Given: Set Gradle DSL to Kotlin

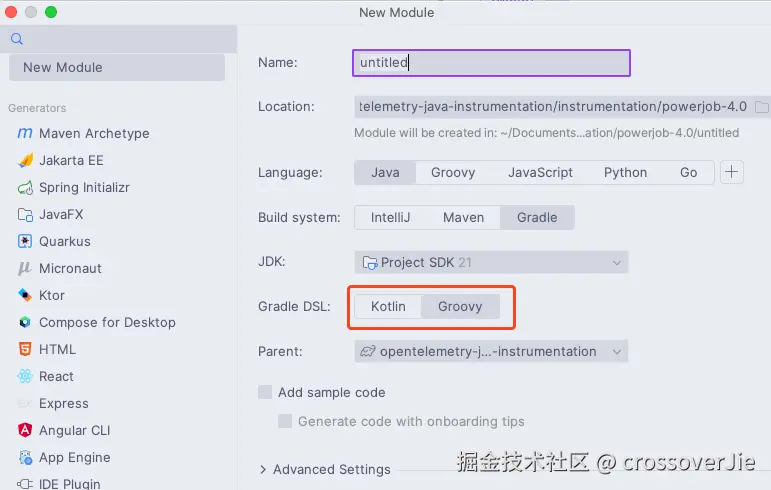Looking at the screenshot, I should tap(388, 306).
